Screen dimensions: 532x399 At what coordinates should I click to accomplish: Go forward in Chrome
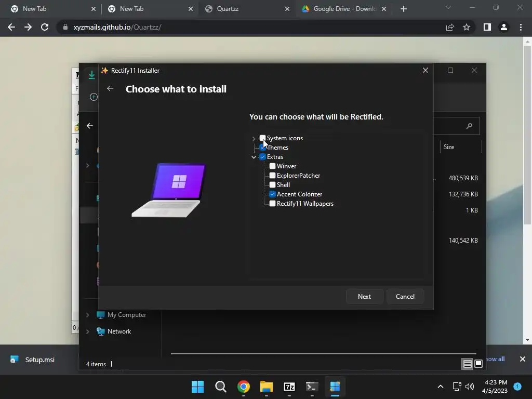(x=28, y=27)
